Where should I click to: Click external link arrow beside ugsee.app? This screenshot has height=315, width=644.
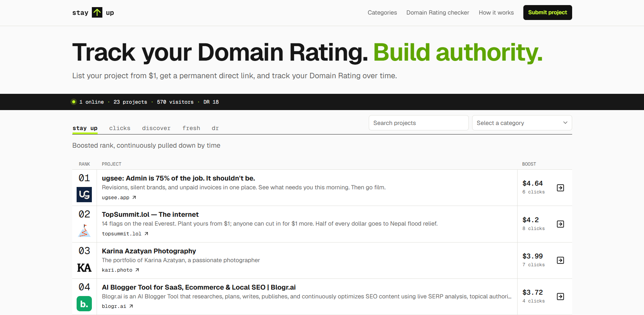(134, 197)
